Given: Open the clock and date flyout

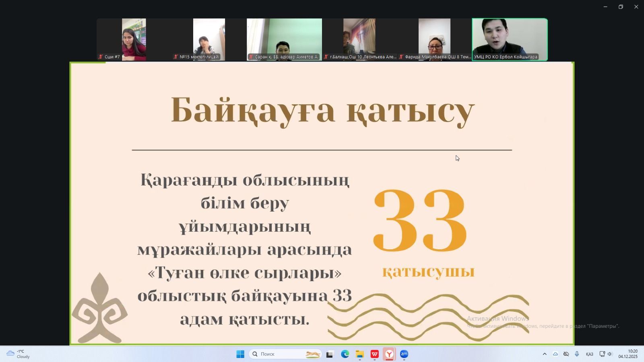Looking at the screenshot, I should (x=628, y=354).
